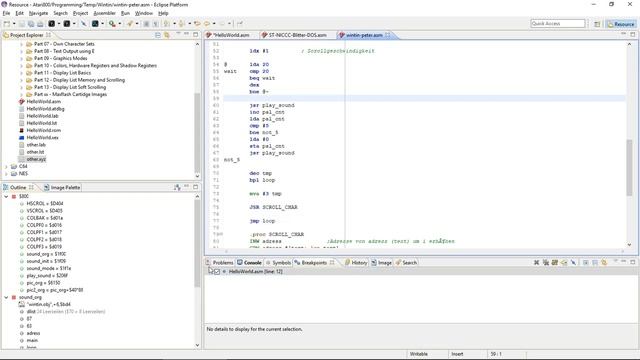Click the sort icon in Outline view

coord(177,187)
